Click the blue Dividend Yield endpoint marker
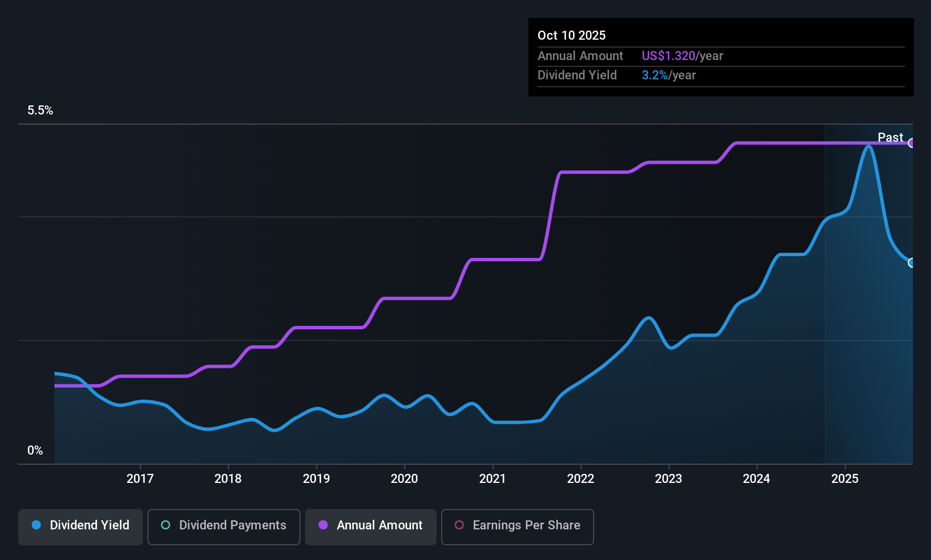The width and height of the screenshot is (931, 560). 911,263
